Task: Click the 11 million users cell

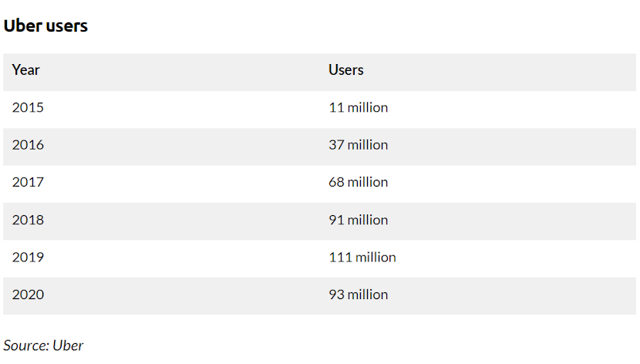Action: (x=358, y=107)
